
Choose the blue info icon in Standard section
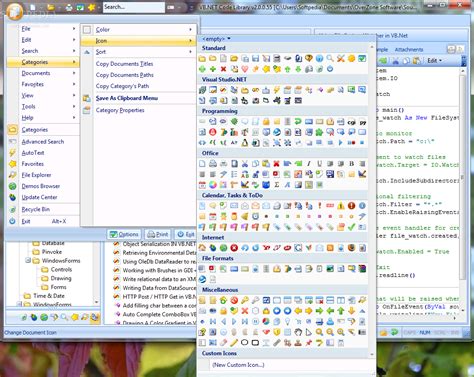coord(319,59)
